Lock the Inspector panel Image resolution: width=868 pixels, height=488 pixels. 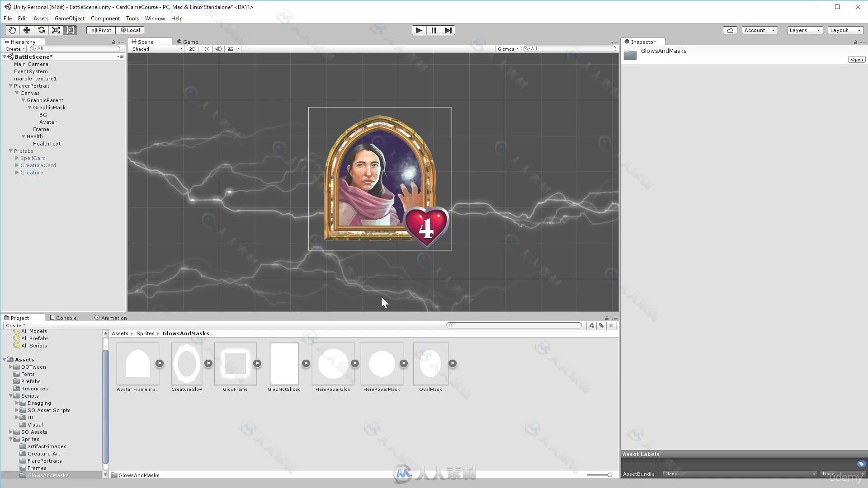(x=855, y=42)
